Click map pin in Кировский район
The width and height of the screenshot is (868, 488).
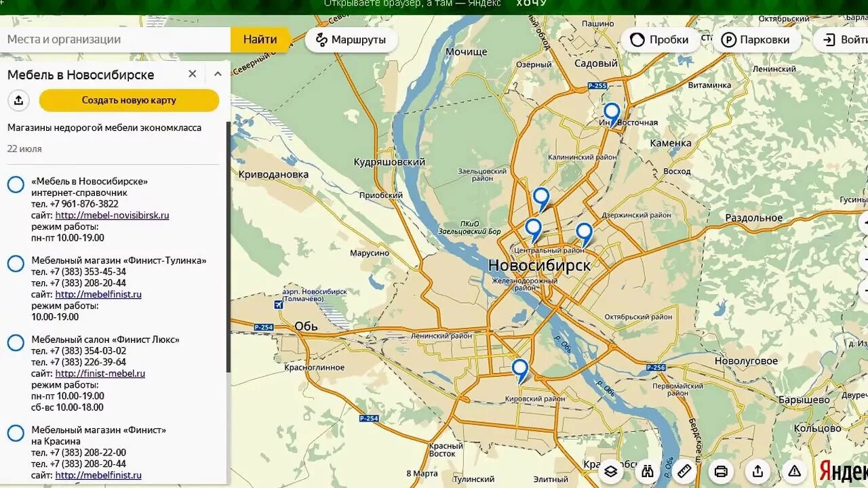coord(519,371)
